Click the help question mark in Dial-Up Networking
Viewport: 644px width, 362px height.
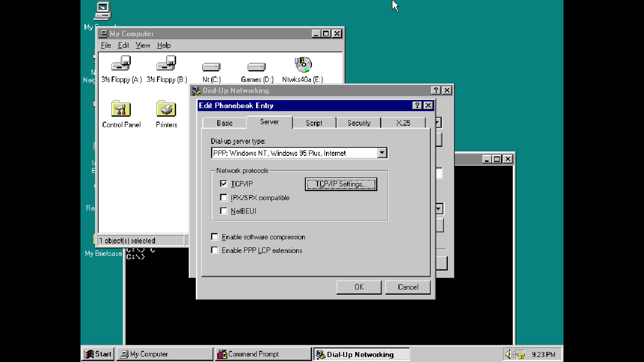[x=436, y=90]
